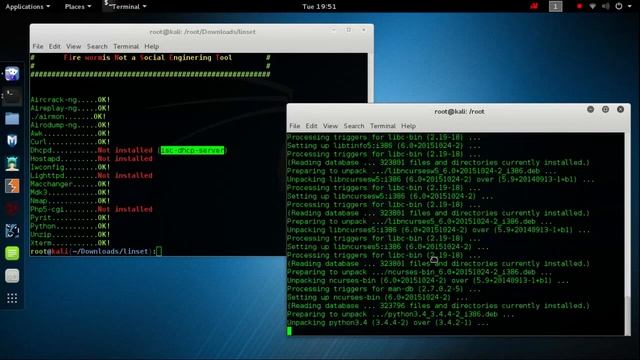Click the Hostapd Not installed line

click(91, 159)
